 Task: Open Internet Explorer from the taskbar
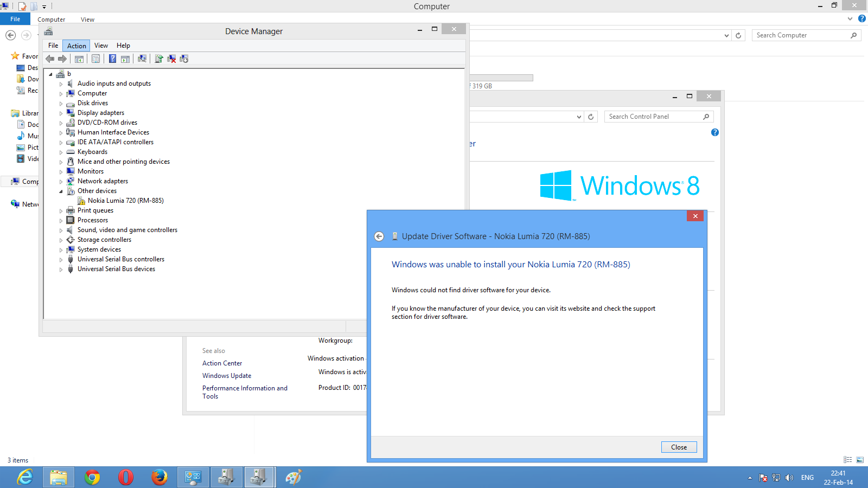pos(25,477)
